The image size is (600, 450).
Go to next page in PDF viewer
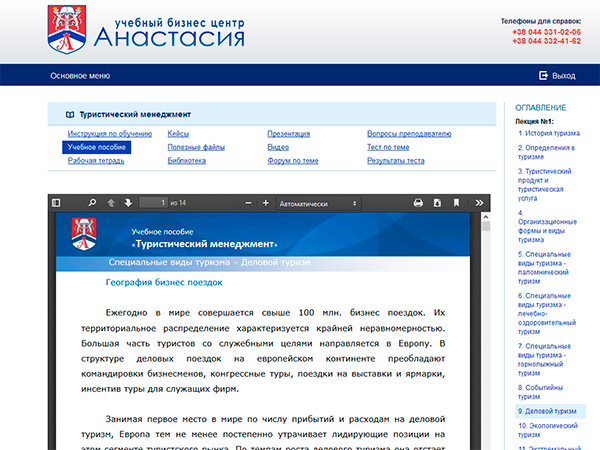[x=128, y=203]
